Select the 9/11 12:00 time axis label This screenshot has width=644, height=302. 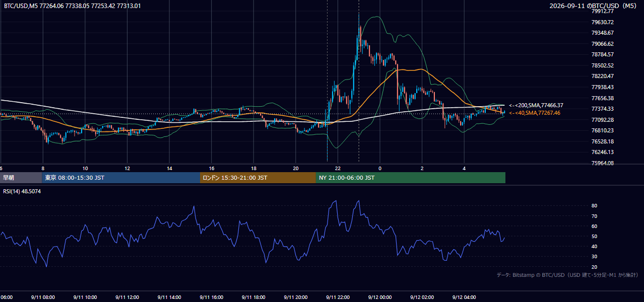127,297
